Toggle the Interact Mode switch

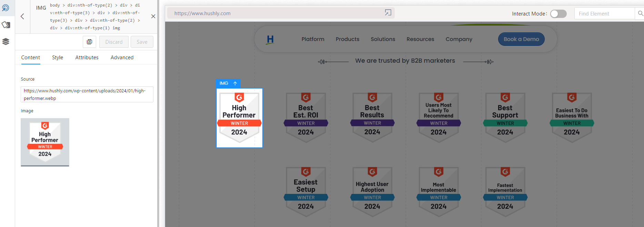[x=559, y=13]
